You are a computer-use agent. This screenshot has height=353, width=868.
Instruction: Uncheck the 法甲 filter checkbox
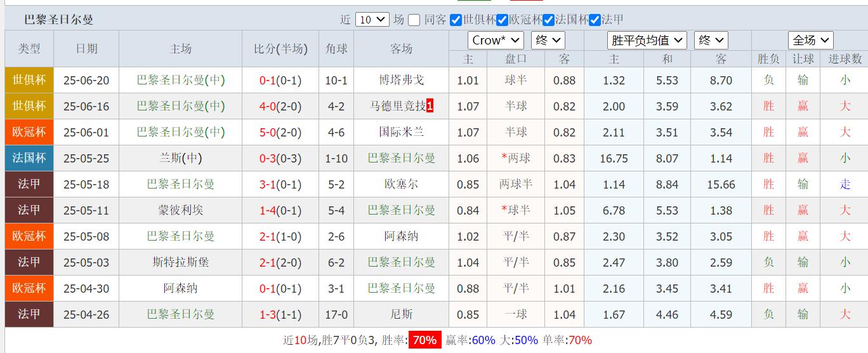point(595,20)
